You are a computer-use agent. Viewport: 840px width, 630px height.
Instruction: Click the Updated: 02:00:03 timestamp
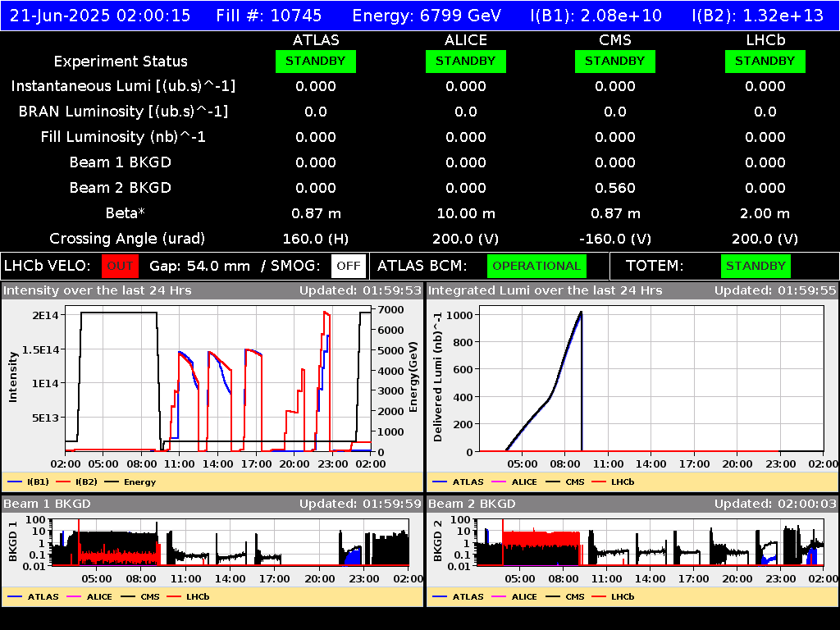click(775, 504)
